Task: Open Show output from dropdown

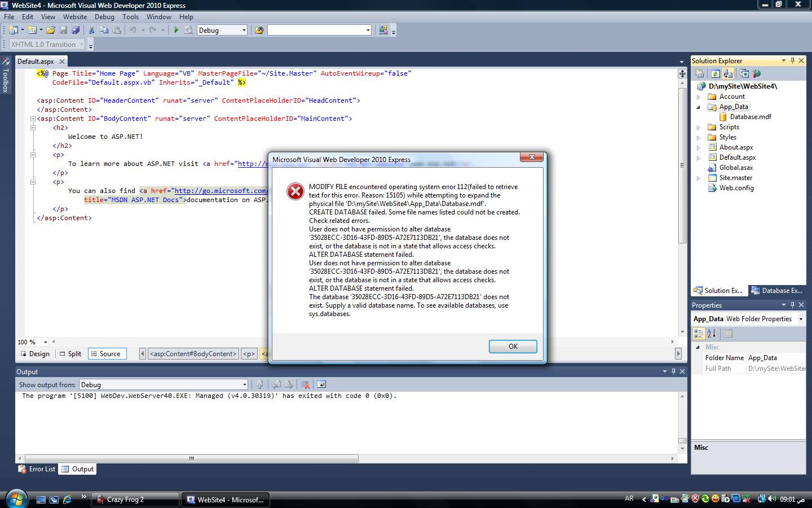Action: (164, 384)
